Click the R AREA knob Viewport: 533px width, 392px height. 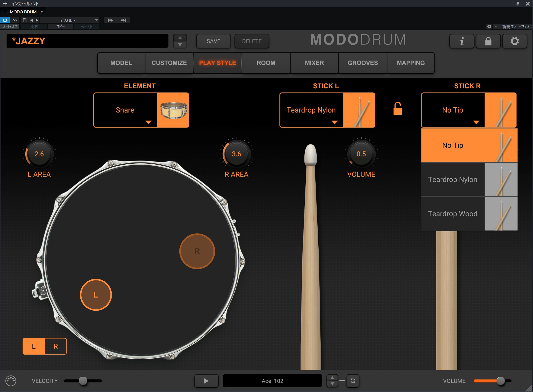click(x=236, y=154)
